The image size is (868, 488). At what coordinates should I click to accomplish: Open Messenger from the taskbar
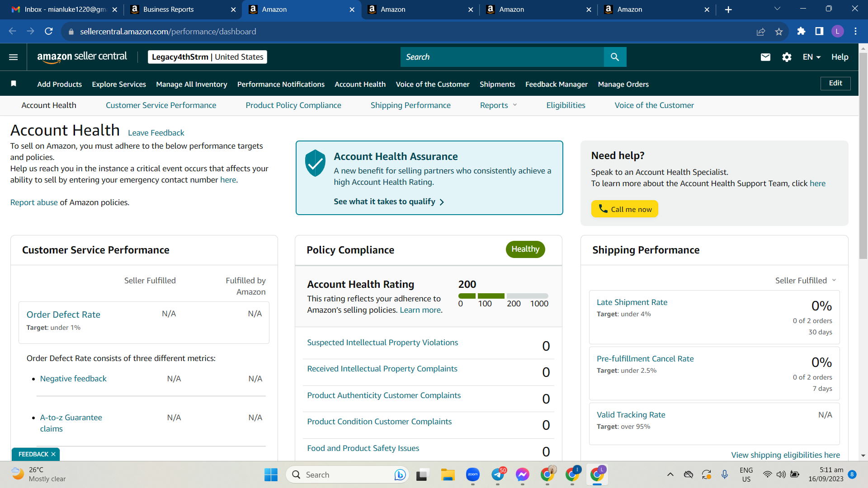[523, 474]
